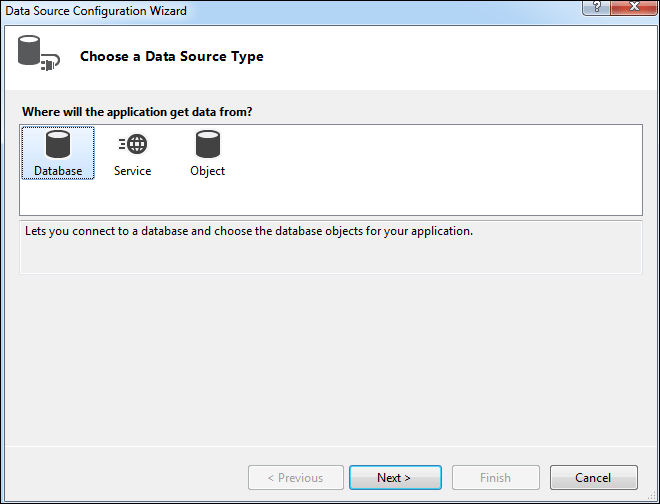Click the disabled Finish button
Image resolution: width=660 pixels, height=504 pixels.
[x=495, y=478]
